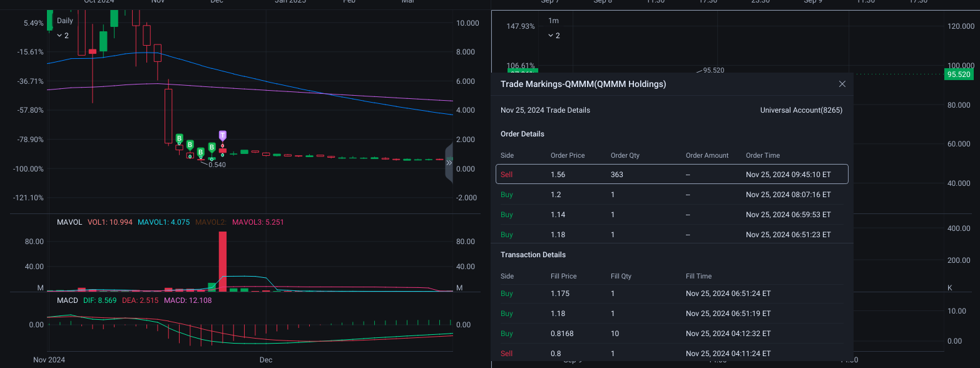Click the double-arrow panel collapse handle
Screen dimensions: 980x368
pyautogui.click(x=449, y=162)
